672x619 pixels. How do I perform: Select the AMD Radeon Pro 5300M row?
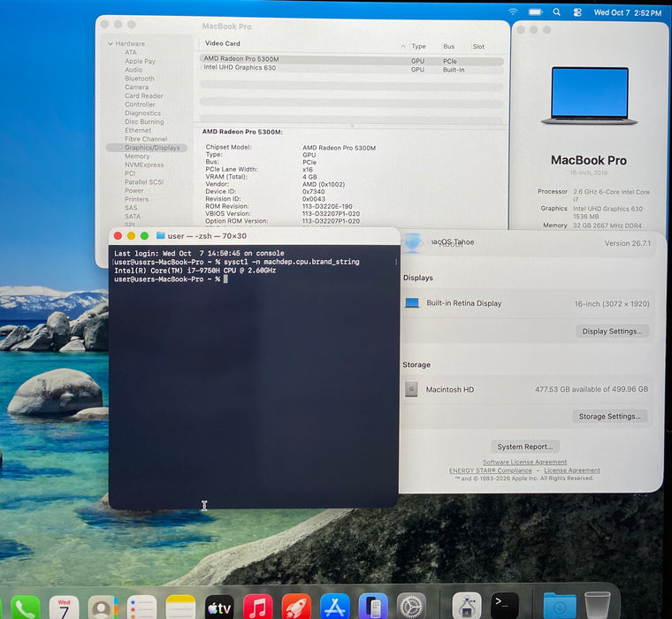[x=351, y=59]
